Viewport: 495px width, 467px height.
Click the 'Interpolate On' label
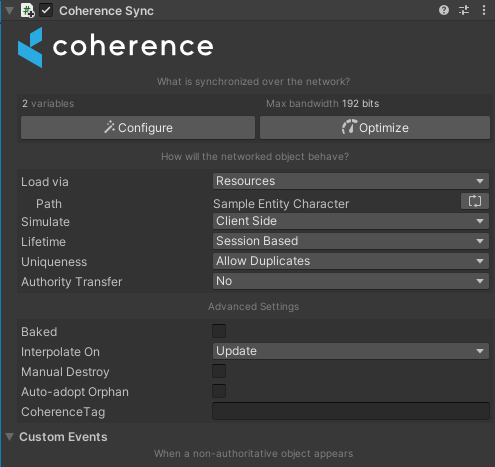point(60,352)
